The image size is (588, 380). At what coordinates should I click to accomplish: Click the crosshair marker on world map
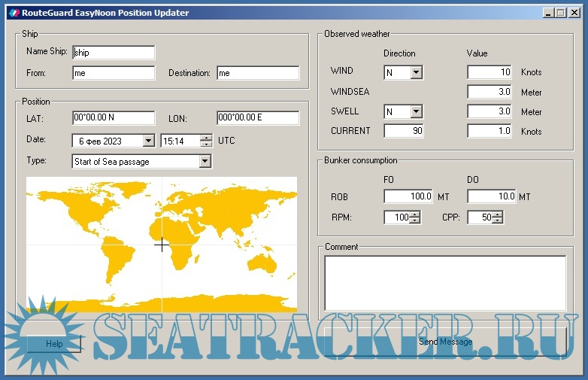click(x=162, y=245)
